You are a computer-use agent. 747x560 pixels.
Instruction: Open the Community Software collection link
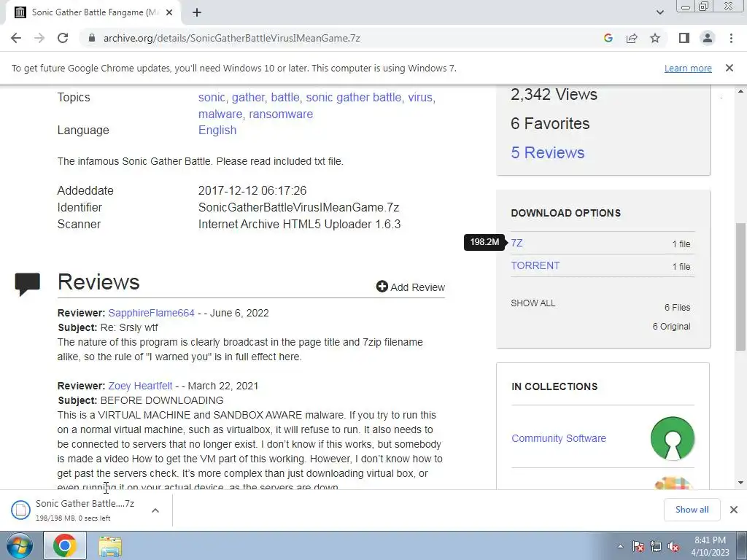[x=558, y=438]
